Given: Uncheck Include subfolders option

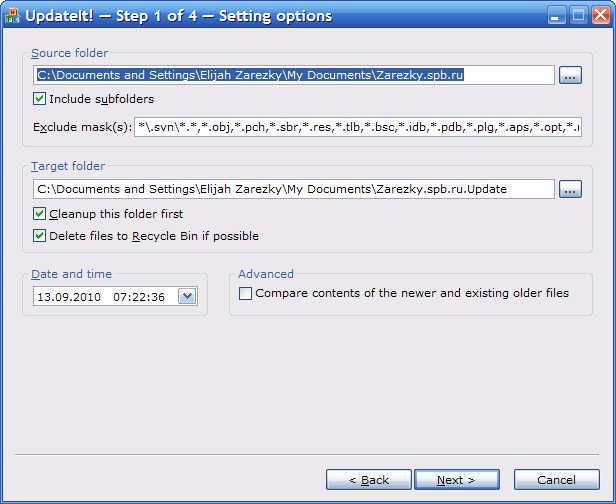Looking at the screenshot, I should pos(40,99).
